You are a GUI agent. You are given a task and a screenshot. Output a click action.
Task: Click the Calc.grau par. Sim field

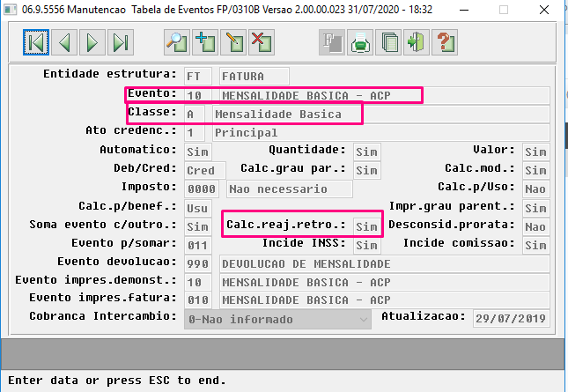coord(367,170)
